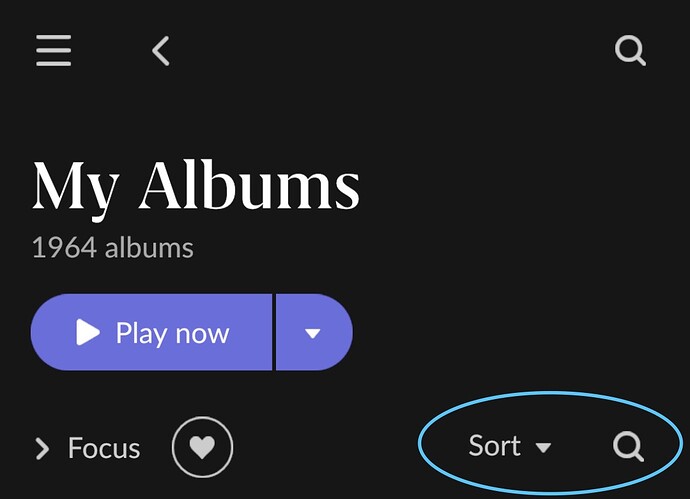Enable the circled heart filter beside Focus

[x=202, y=447]
